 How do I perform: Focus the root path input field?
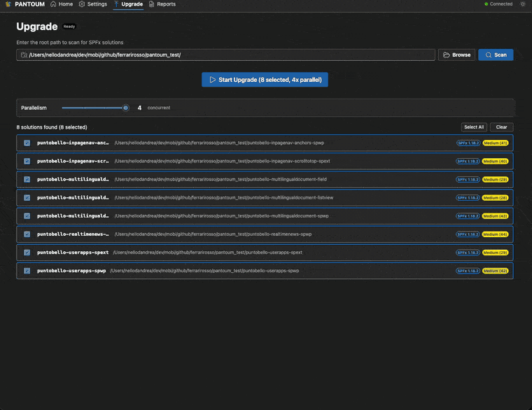(x=225, y=55)
